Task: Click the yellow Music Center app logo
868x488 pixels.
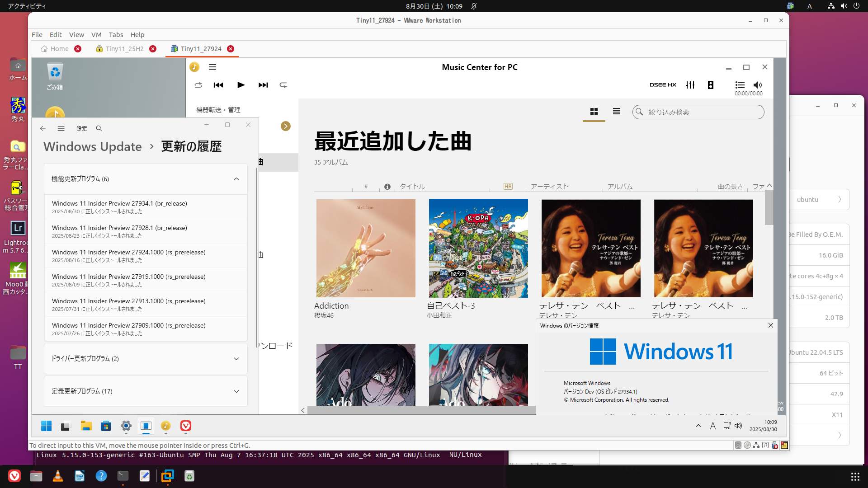Action: [194, 67]
